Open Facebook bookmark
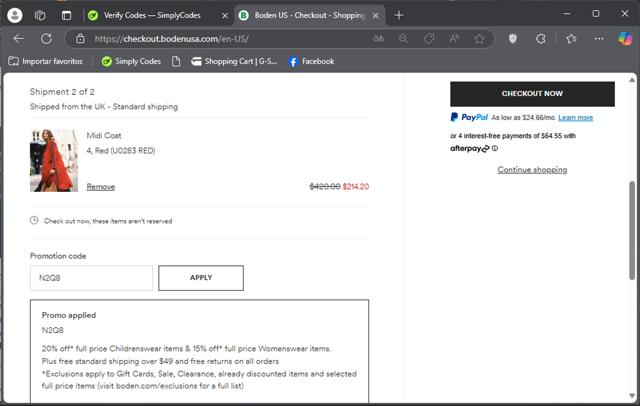 [x=311, y=61]
